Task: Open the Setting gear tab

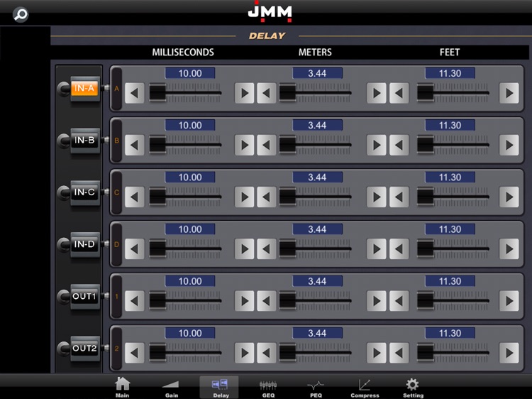Action: click(x=413, y=388)
